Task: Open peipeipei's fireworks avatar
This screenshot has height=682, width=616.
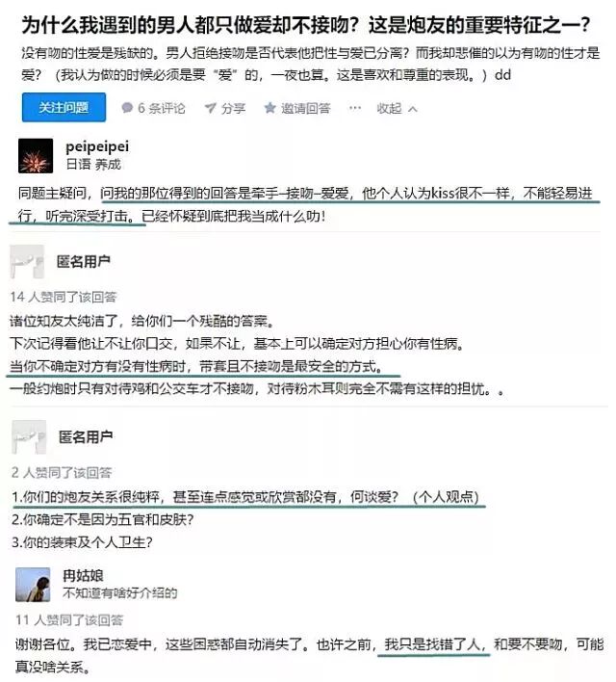Action: pos(36,156)
